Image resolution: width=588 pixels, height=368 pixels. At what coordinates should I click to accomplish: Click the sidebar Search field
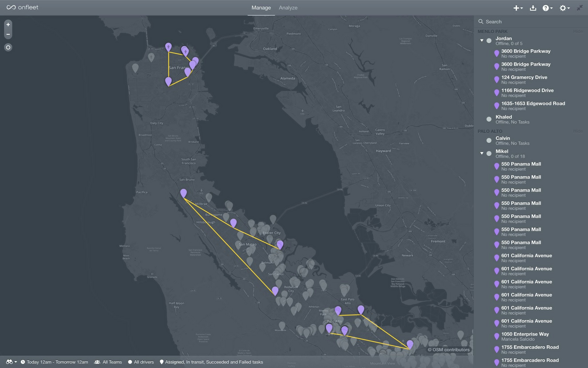(x=530, y=22)
